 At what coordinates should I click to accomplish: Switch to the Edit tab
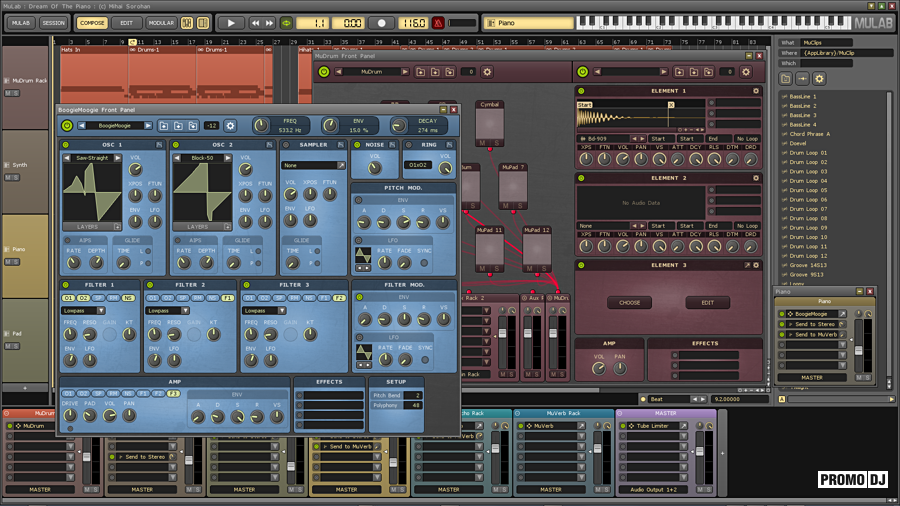[x=125, y=22]
